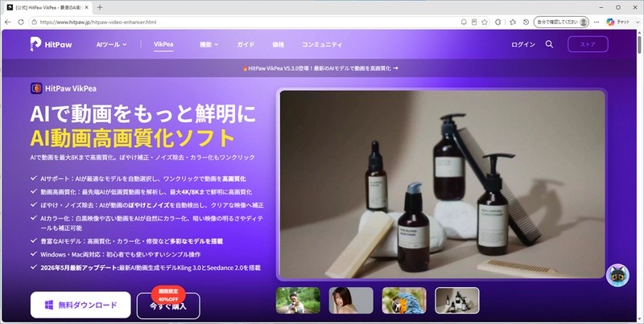This screenshot has height=324, width=644.
Task: Select the cosmetic bottles thumbnail
Action: point(457,300)
